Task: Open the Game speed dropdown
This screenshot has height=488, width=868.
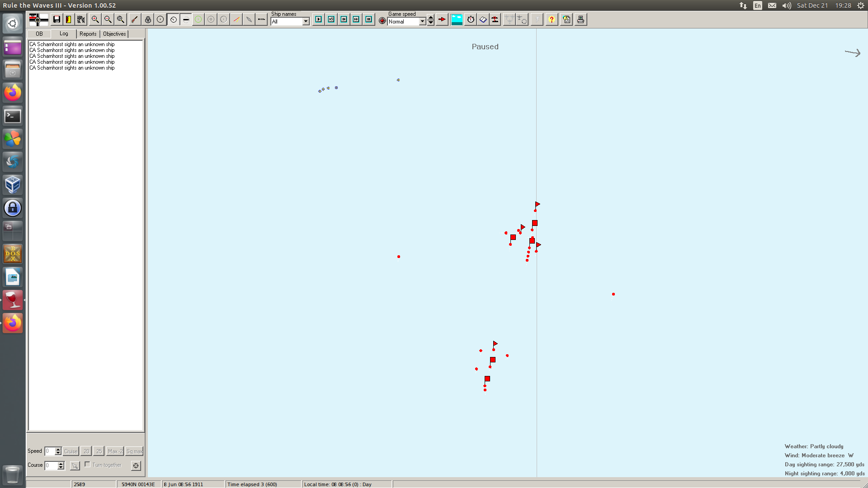Action: tap(422, 21)
